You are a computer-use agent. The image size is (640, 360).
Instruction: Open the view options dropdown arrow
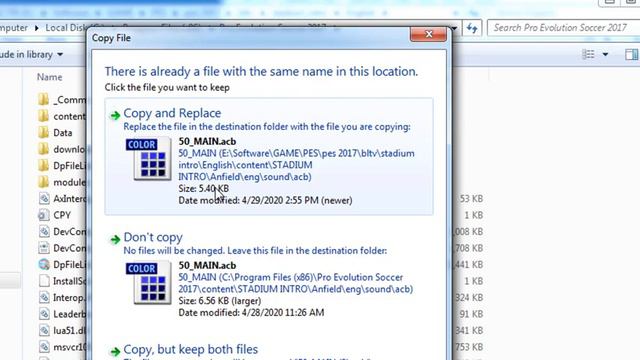[x=605, y=54]
